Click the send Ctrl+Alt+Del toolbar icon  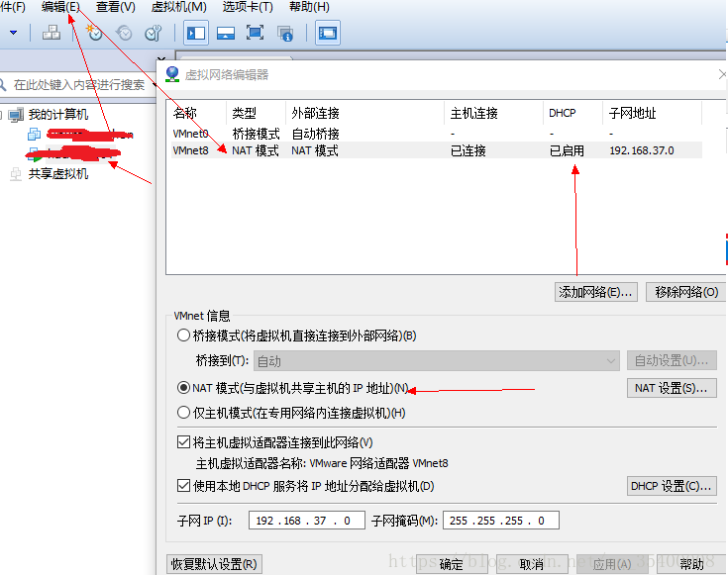[x=52, y=33]
